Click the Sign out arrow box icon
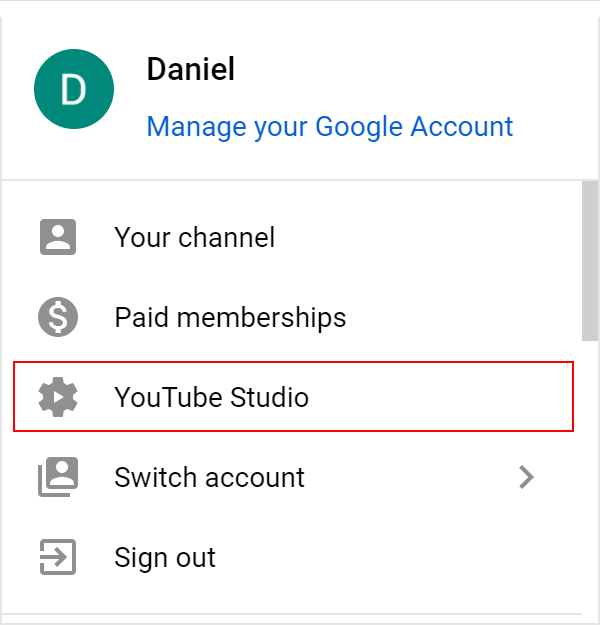600x625 pixels. pyautogui.click(x=58, y=557)
